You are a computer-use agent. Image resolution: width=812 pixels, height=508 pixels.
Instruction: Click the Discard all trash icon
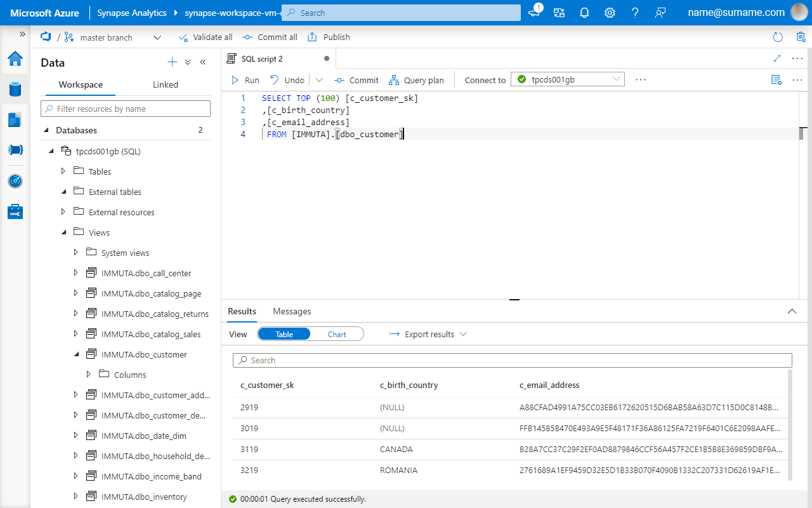tap(801, 37)
